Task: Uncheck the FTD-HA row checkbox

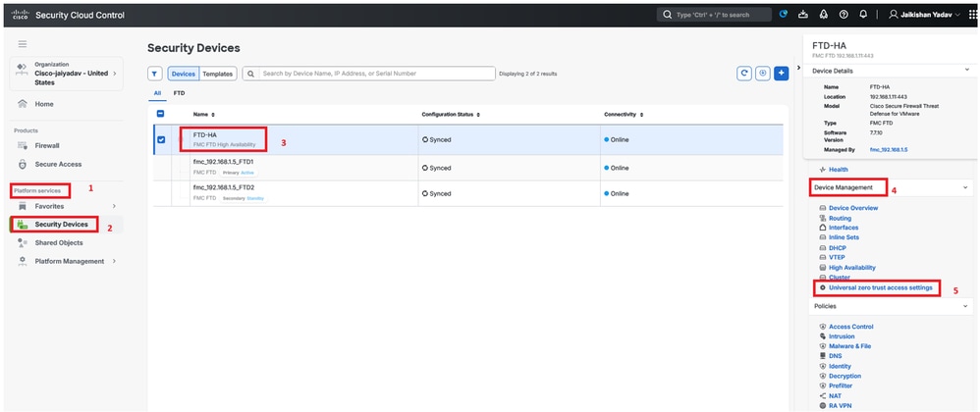Action: click(x=161, y=139)
